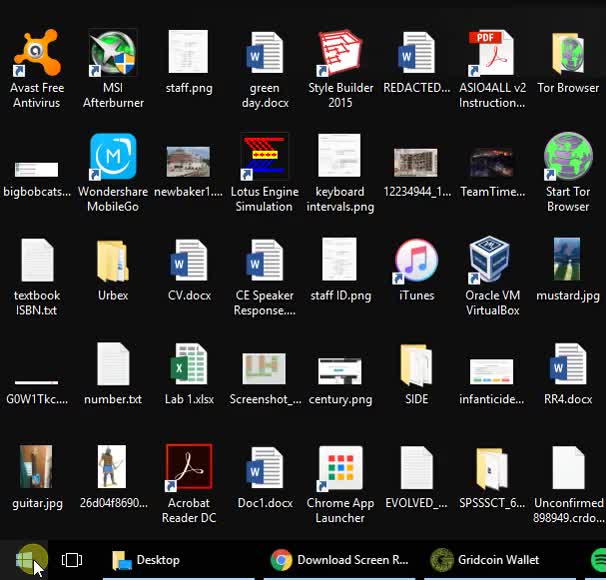606x580 pixels.
Task: Select the SPSSSCT_6 folder
Action: (492, 469)
